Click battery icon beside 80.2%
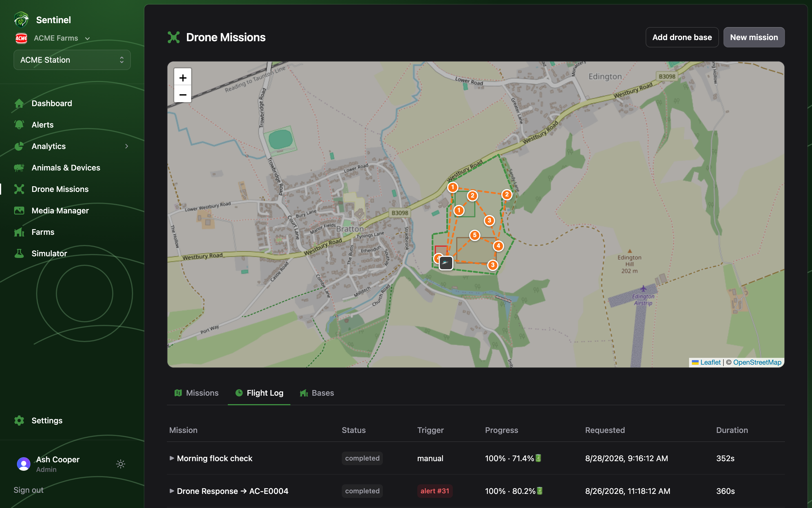 [540, 491]
